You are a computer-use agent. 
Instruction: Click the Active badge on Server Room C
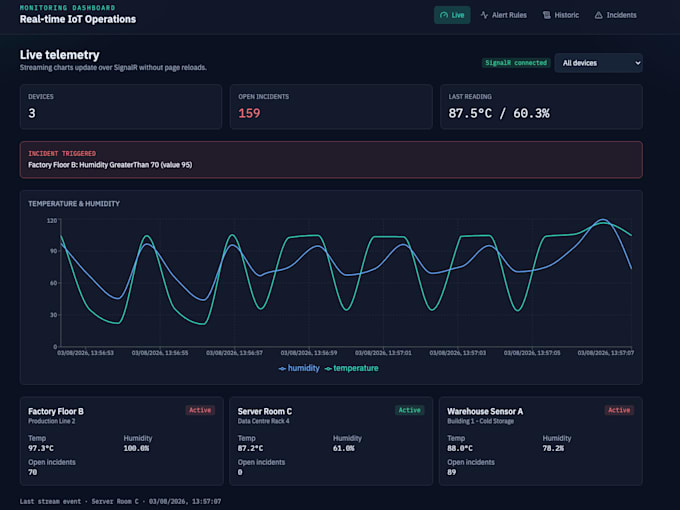409,410
